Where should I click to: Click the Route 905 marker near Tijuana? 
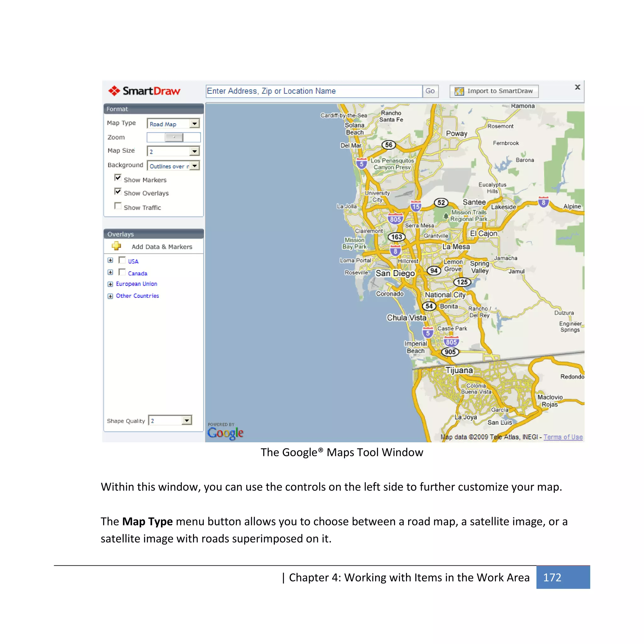click(450, 352)
